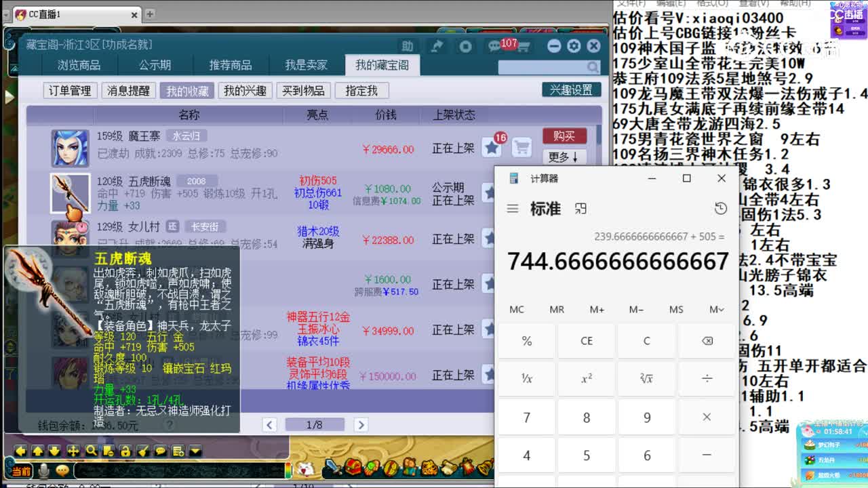Click calculator backspace key
The width and height of the screenshot is (868, 488).
coord(707,341)
